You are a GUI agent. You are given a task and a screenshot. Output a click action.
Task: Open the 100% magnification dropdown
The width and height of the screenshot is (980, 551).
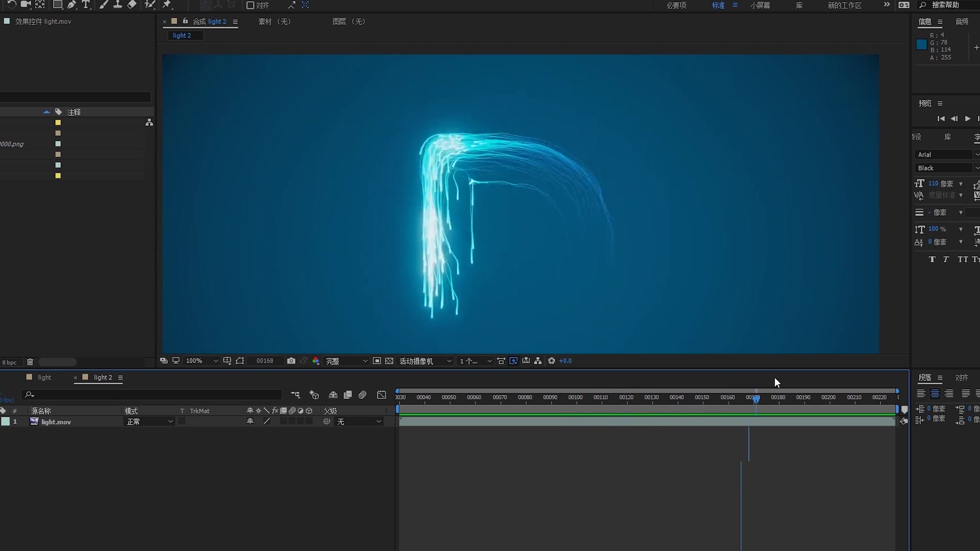(202, 361)
